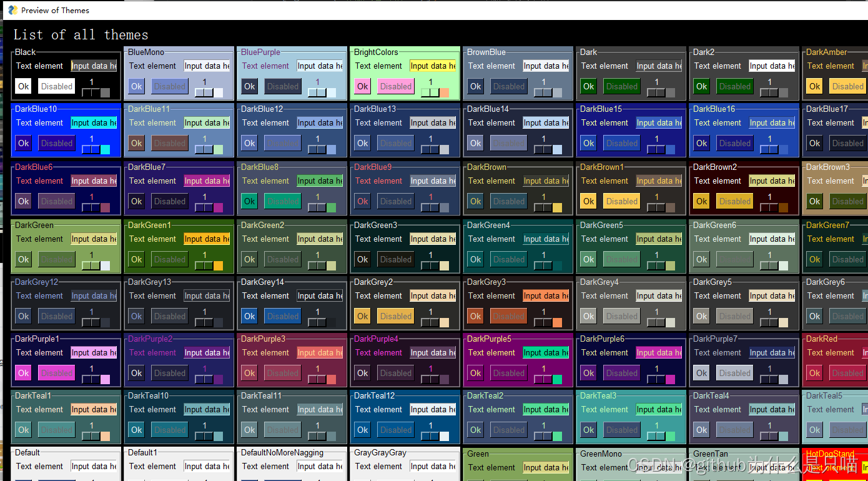The image size is (868, 481).
Task: Click the input field in the Default1 theme
Action: click(x=207, y=466)
